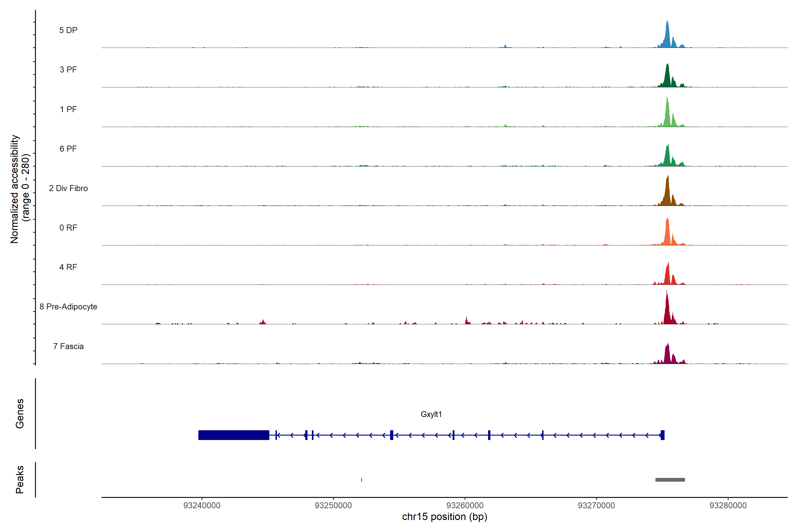
Task: Click the small peak tick mark
Action: 361,480
